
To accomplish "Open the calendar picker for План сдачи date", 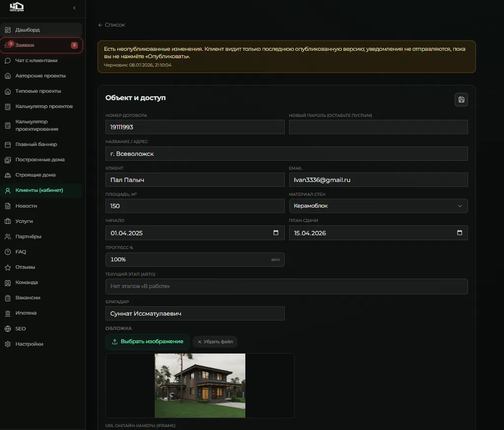I will (x=460, y=233).
